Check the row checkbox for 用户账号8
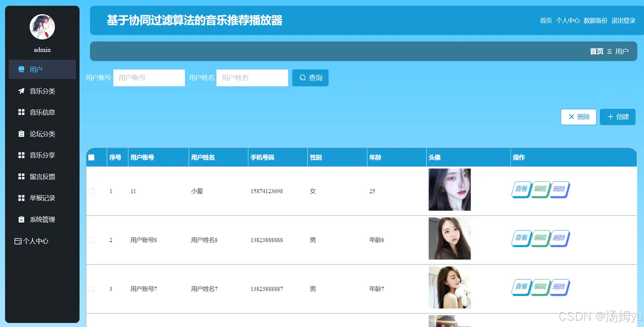 point(91,240)
